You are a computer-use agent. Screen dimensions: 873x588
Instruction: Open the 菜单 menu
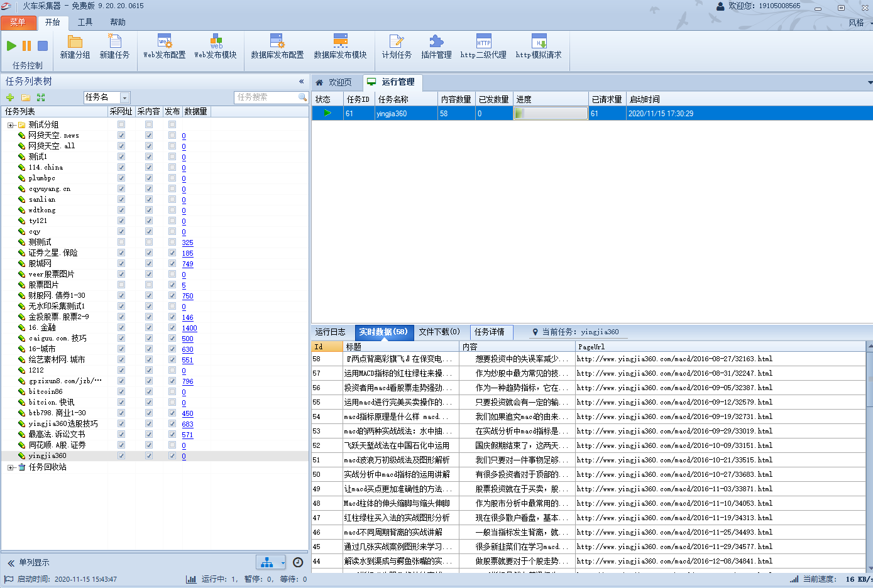pyautogui.click(x=18, y=23)
